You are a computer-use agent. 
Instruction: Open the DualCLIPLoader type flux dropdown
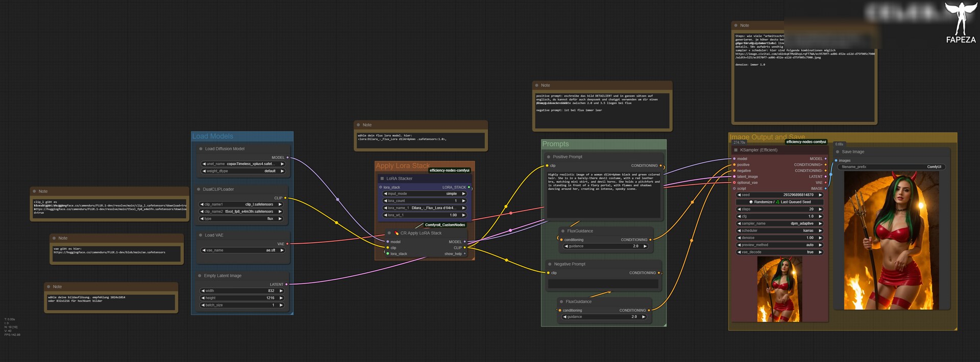click(241, 219)
